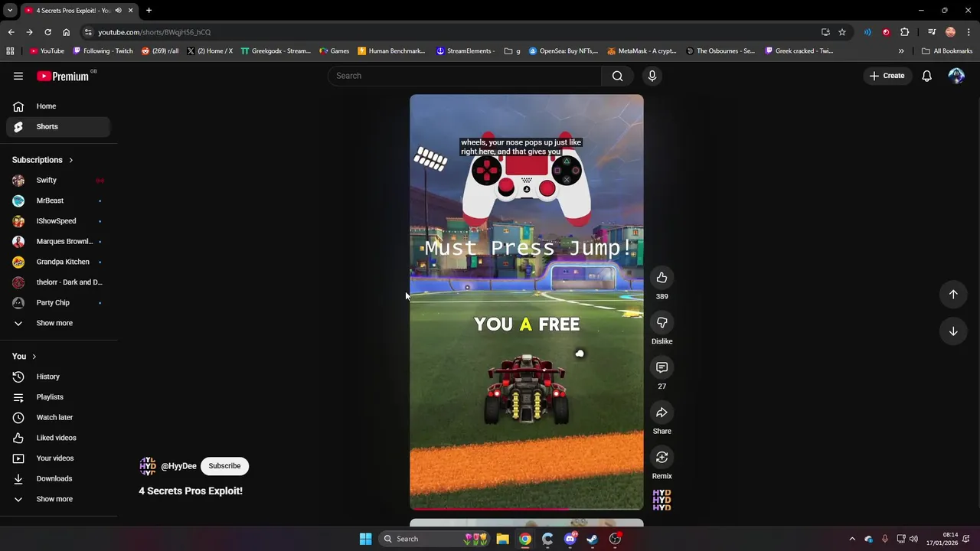Show the hidden bookmarks overflow chevron

(x=901, y=51)
